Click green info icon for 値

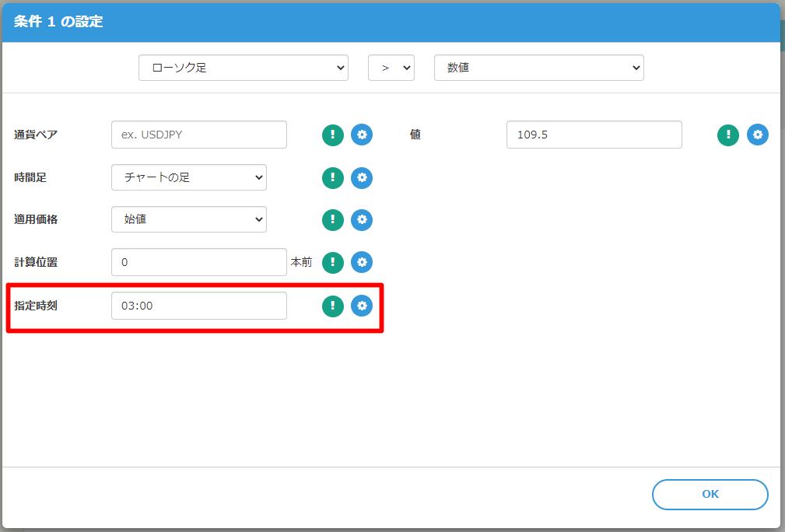click(x=728, y=135)
